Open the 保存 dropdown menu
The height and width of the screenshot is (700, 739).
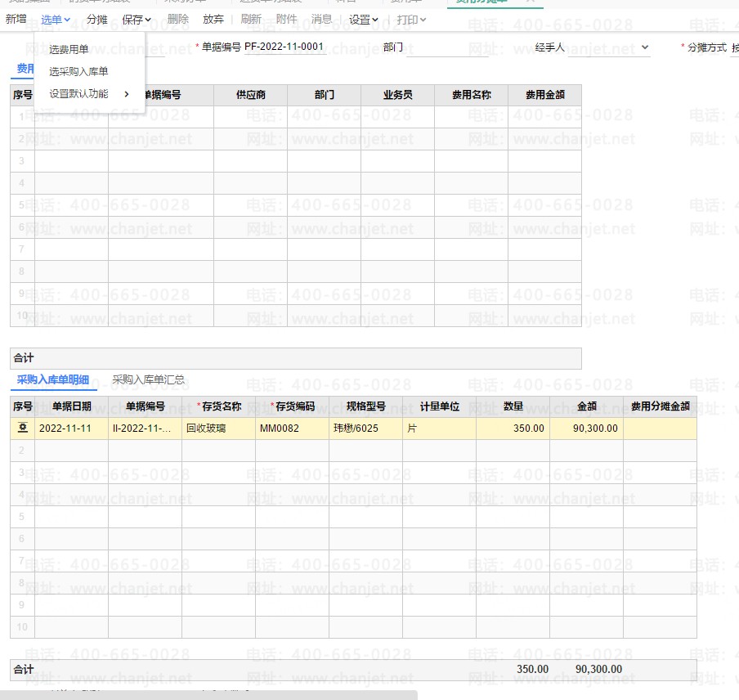coord(137,20)
